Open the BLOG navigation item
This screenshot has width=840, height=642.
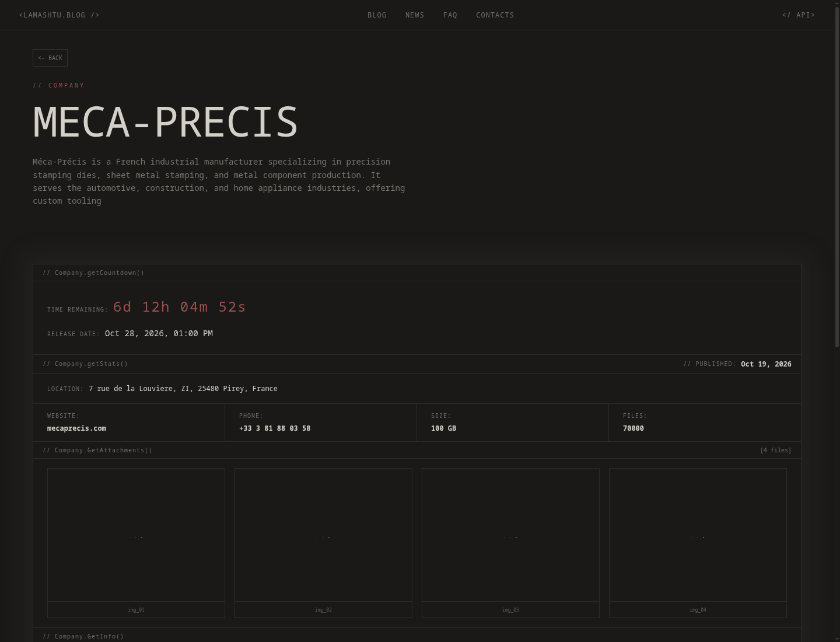[x=377, y=15]
